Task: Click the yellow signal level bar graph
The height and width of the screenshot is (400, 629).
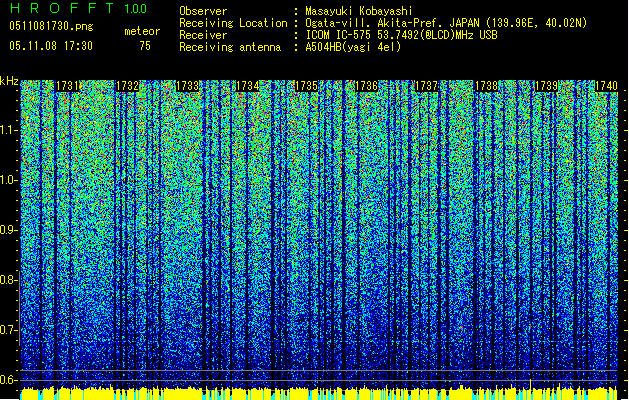Action: 319,393
